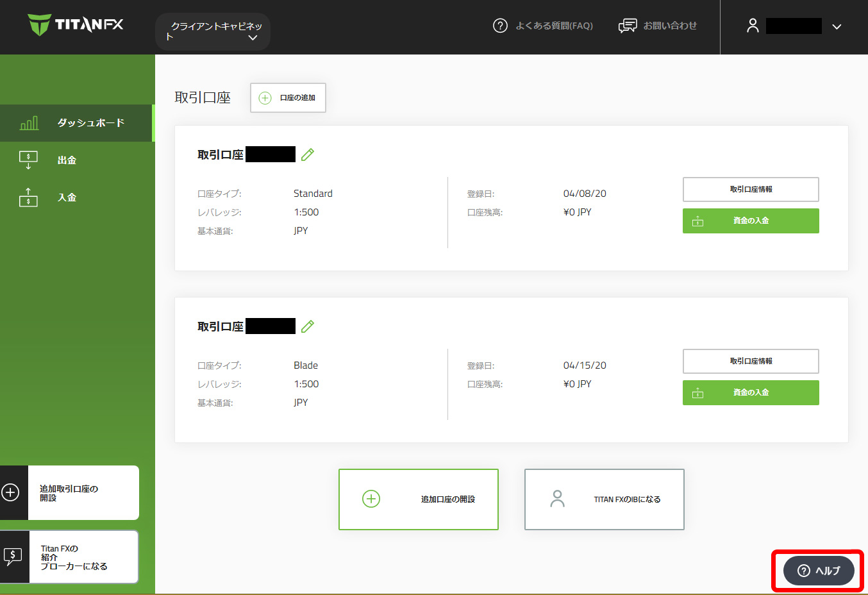
Task: Click the Titan FX logo
Action: 76,25
